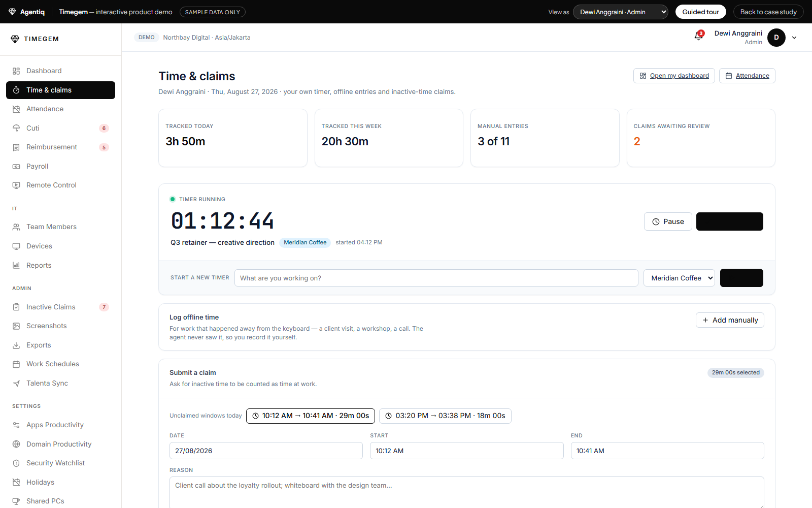Image resolution: width=812 pixels, height=508 pixels.
Task: Click the Inactive Claims icon
Action: pos(16,307)
